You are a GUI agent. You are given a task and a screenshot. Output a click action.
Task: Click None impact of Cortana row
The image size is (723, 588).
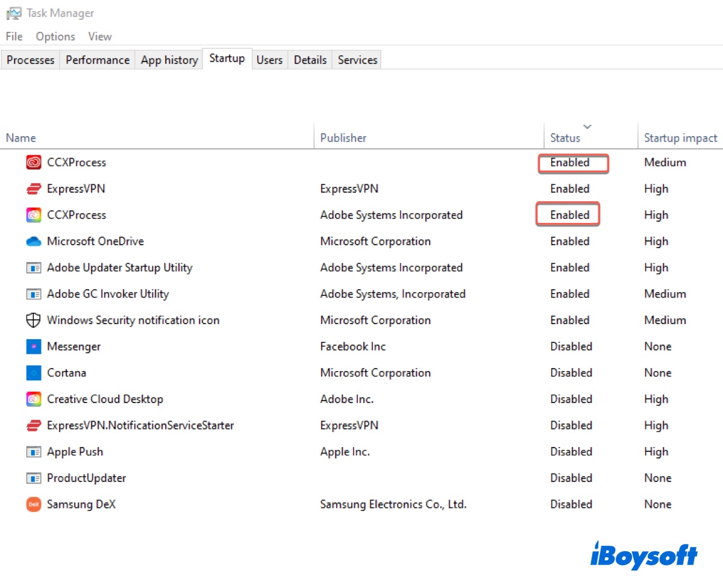(657, 373)
